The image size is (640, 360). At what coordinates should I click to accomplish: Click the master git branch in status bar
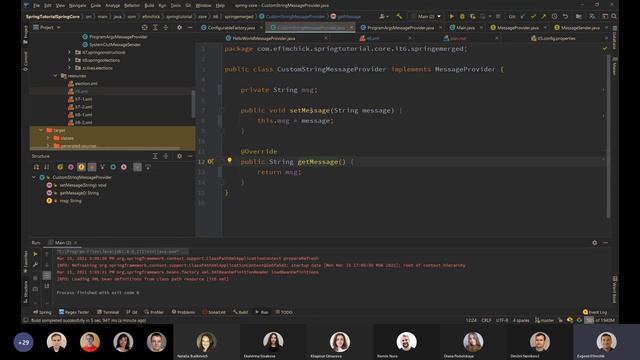pyautogui.click(x=544, y=320)
